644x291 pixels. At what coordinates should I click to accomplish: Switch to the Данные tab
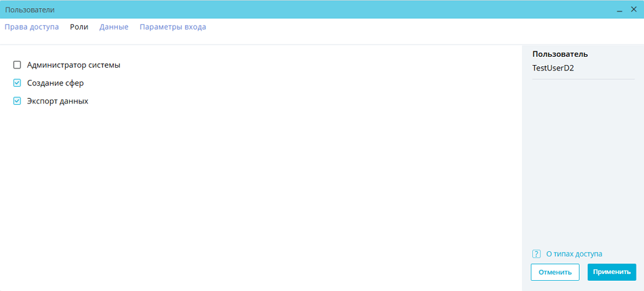[114, 27]
